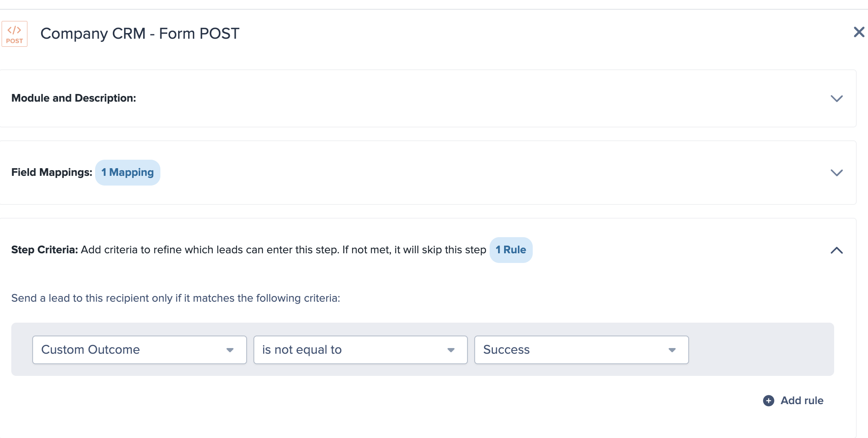Click the 1 Rule badge
The height and width of the screenshot is (438, 868).
tap(511, 250)
